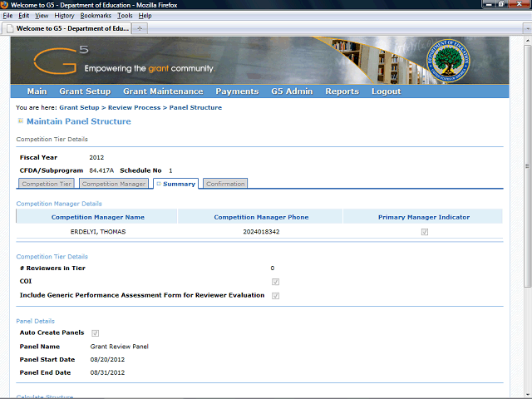Follow the Panel Structure breadcrumb link
The width and height of the screenshot is (532, 399).
tap(195, 107)
